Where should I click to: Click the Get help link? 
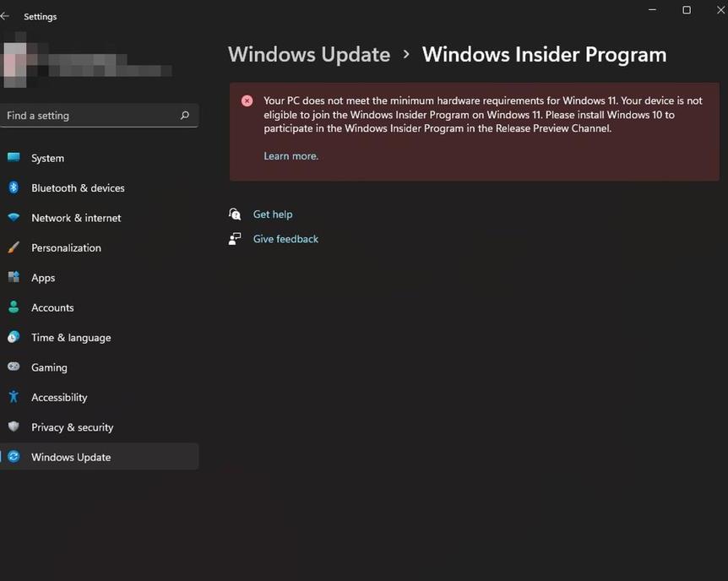tap(272, 214)
